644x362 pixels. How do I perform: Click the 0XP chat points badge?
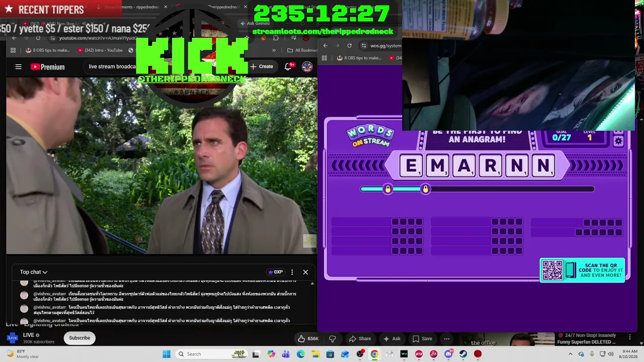(x=275, y=272)
